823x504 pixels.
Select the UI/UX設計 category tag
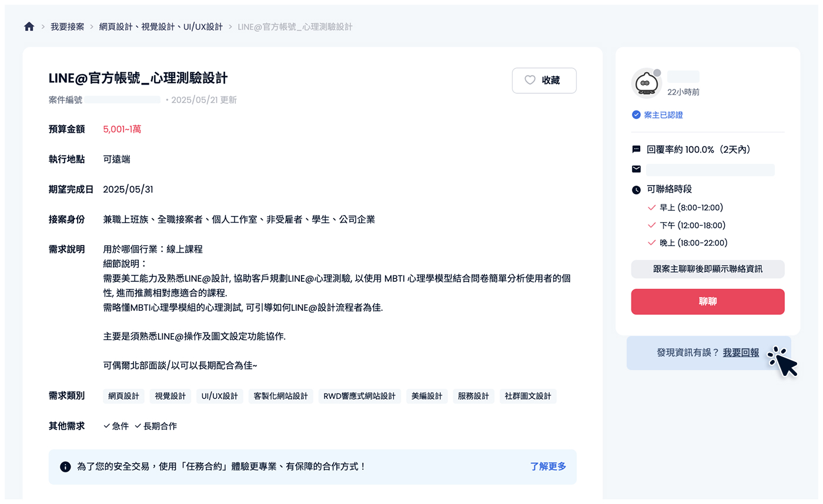click(x=219, y=396)
